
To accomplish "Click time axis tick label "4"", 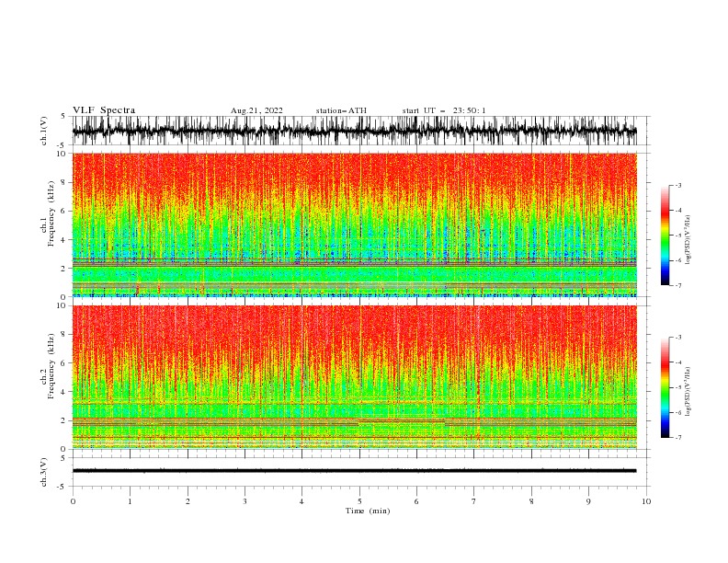I will point(301,501).
